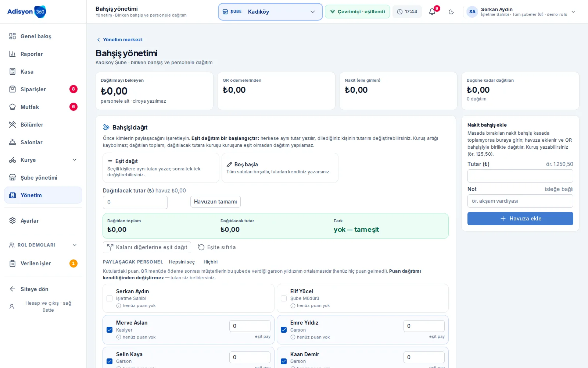Check Serkan Aydın personnel checkbox

(110, 298)
